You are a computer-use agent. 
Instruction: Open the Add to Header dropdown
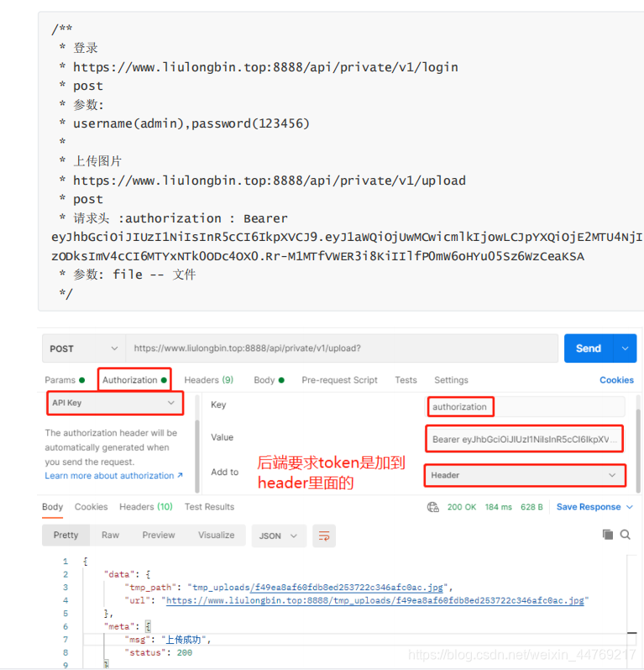(x=525, y=475)
